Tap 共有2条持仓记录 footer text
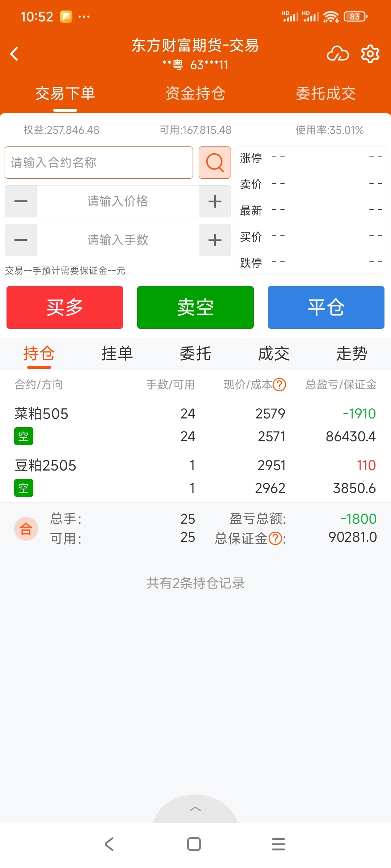The image size is (391, 868). [195, 583]
